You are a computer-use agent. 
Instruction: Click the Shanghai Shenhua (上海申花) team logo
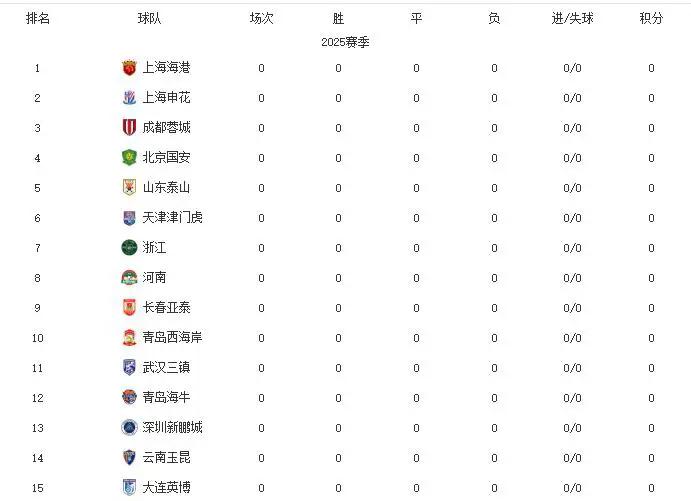[129, 98]
